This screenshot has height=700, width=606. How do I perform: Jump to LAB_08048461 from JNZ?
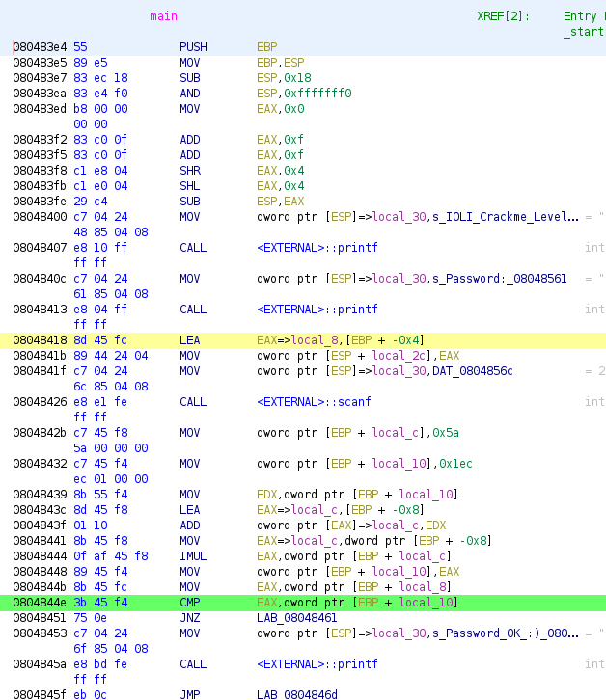click(296, 618)
